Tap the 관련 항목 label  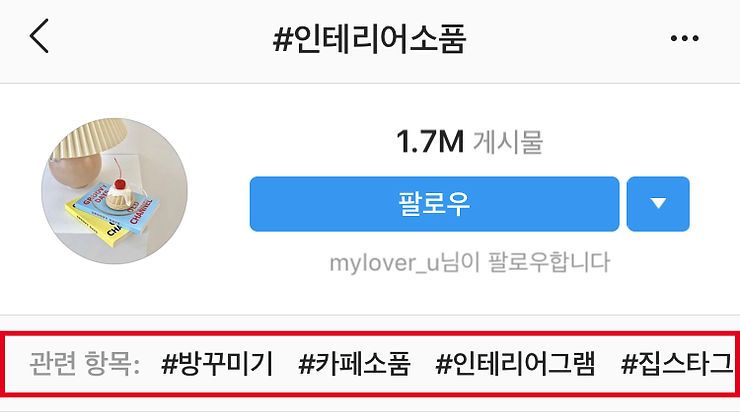coord(85,364)
